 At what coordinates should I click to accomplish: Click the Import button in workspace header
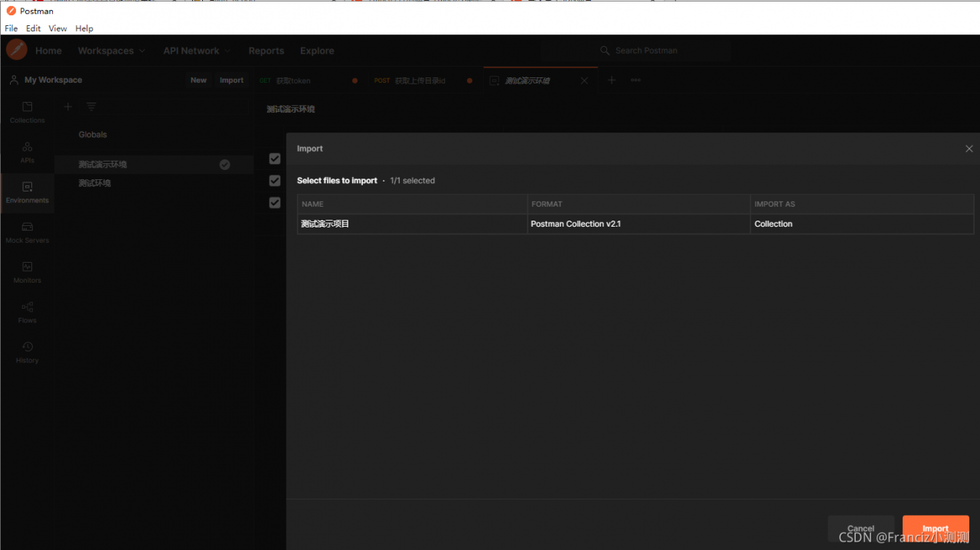tap(231, 80)
